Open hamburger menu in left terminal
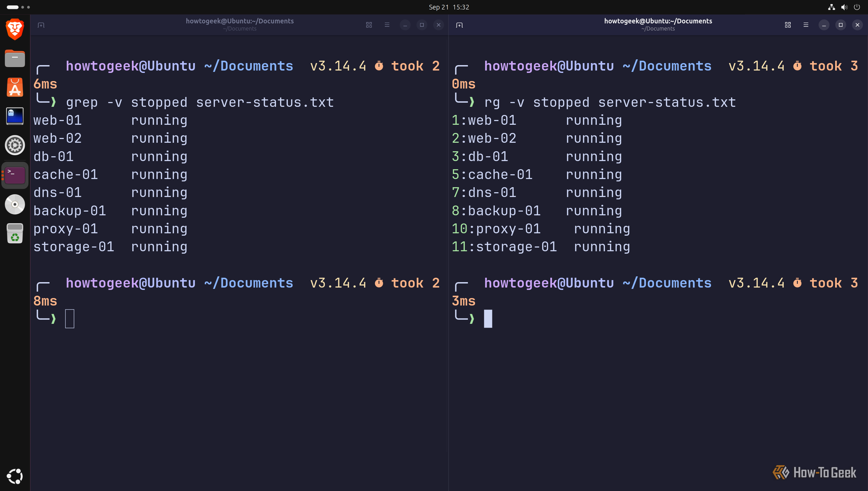Viewport: 868px width, 491px height. click(387, 25)
